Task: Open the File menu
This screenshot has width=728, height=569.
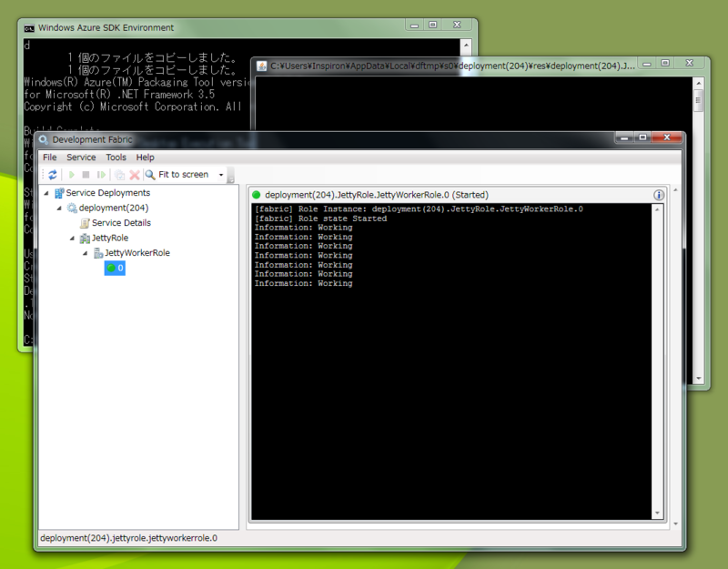Action: click(x=50, y=157)
